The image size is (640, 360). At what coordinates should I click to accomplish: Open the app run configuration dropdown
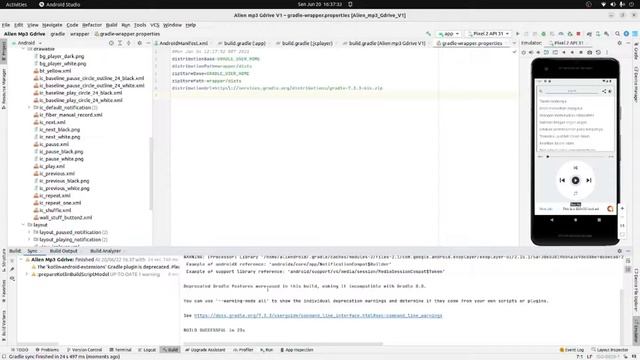(448, 34)
